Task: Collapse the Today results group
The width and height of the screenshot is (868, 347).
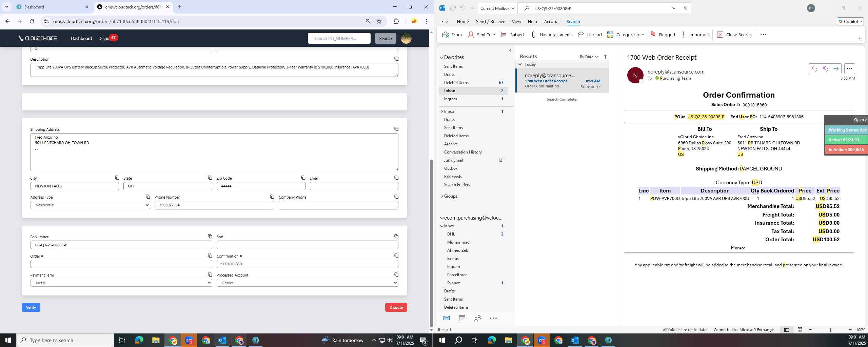Action: (x=520, y=64)
